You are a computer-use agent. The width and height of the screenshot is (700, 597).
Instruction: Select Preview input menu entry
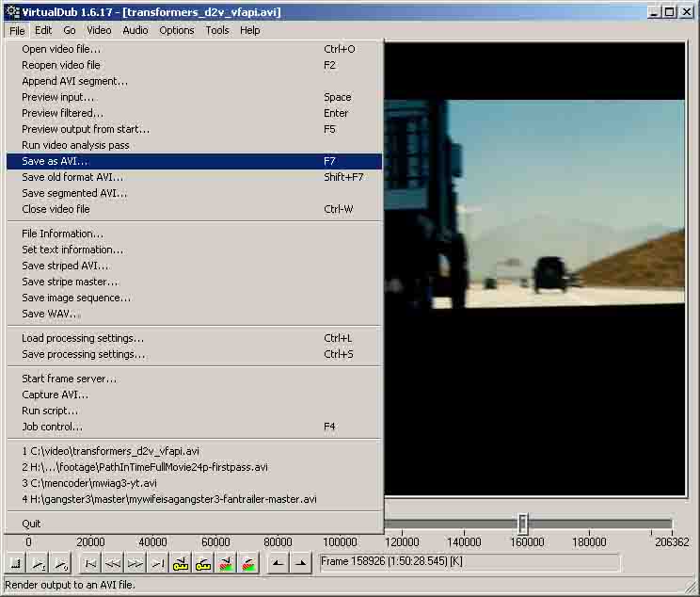click(x=194, y=97)
